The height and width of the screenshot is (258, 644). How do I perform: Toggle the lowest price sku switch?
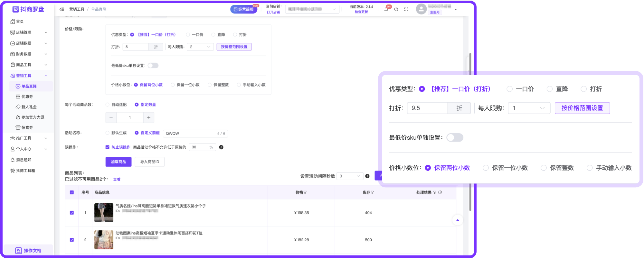[x=153, y=65]
